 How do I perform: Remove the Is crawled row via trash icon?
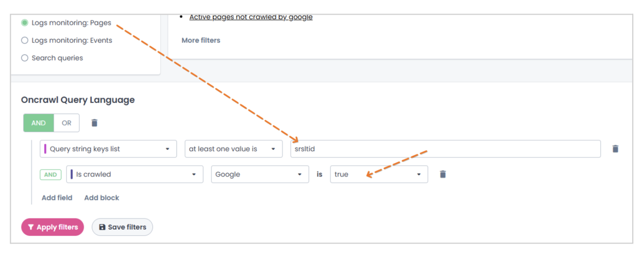pyautogui.click(x=442, y=174)
